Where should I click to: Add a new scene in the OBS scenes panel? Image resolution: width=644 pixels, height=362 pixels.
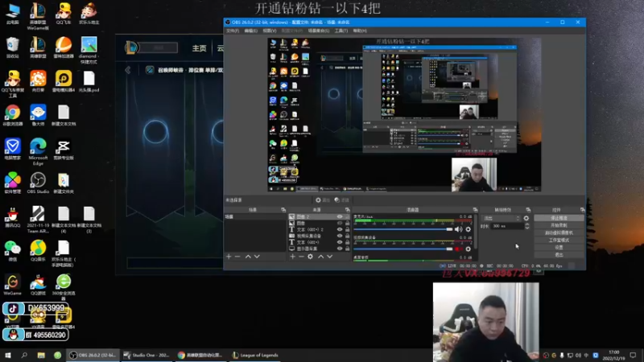click(x=229, y=257)
